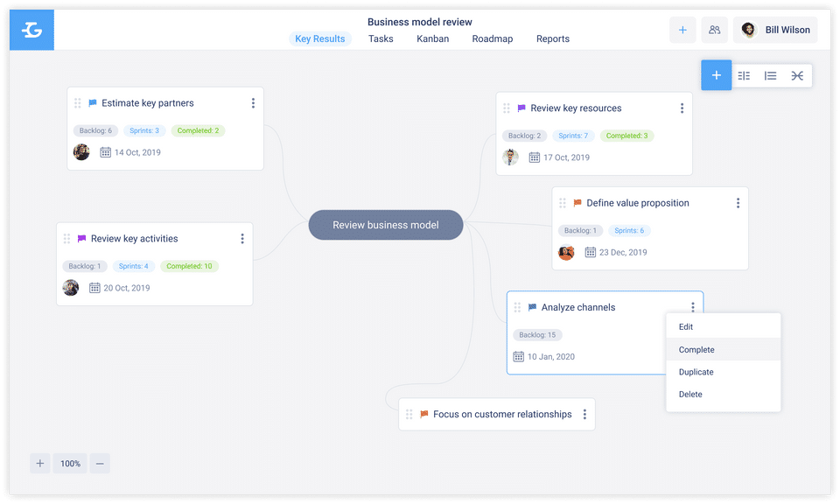Click the central Review business model node
840x504 pixels.
[x=386, y=225]
